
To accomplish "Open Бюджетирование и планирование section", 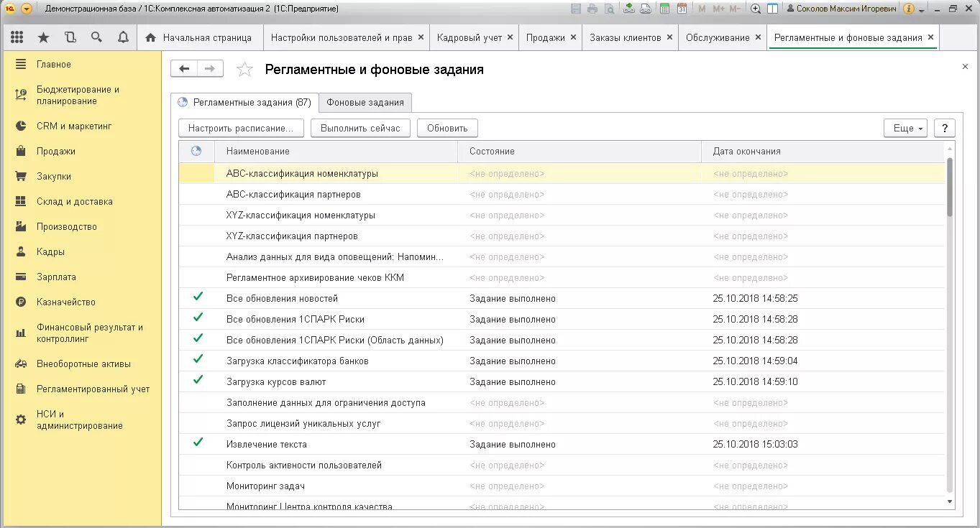I will [x=78, y=95].
